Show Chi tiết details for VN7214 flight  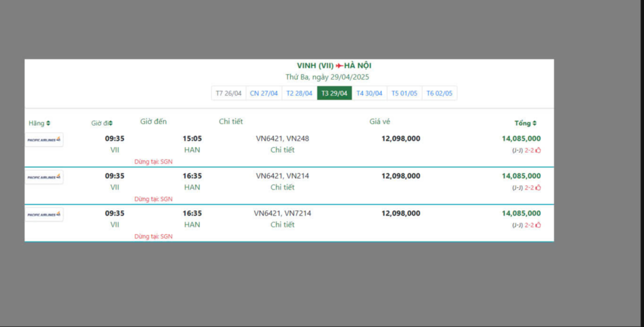coord(282,225)
